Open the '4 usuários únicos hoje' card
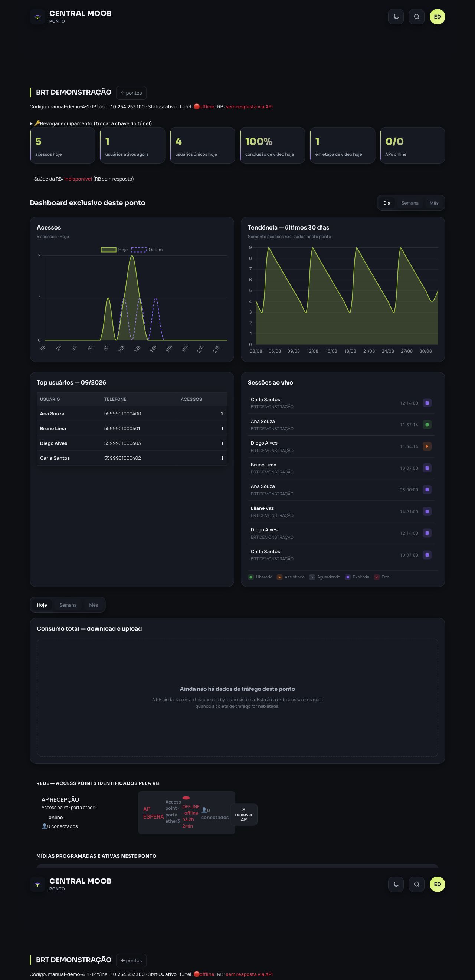This screenshot has height=980, width=475. pos(203,145)
